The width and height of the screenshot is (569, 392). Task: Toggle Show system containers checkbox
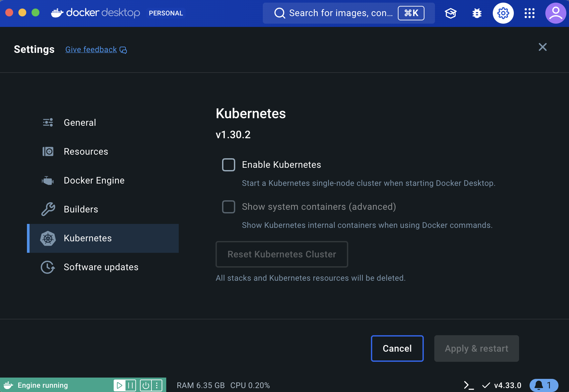[229, 207]
